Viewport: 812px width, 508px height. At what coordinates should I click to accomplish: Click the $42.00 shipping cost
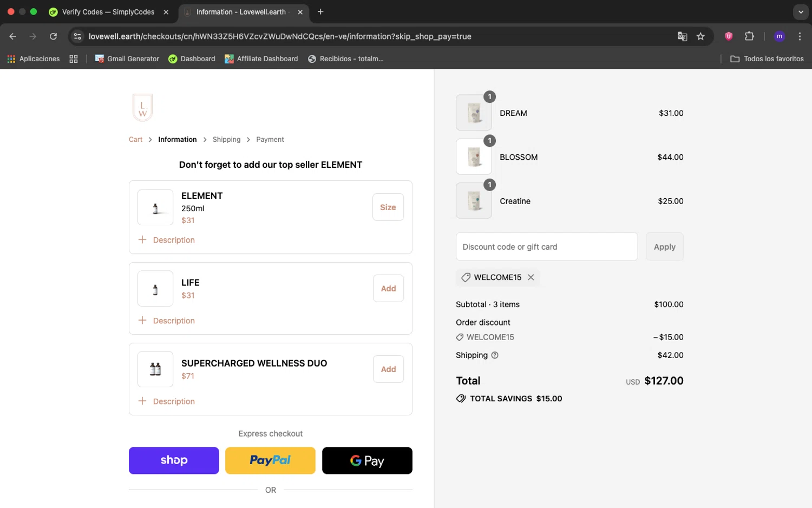(x=670, y=355)
